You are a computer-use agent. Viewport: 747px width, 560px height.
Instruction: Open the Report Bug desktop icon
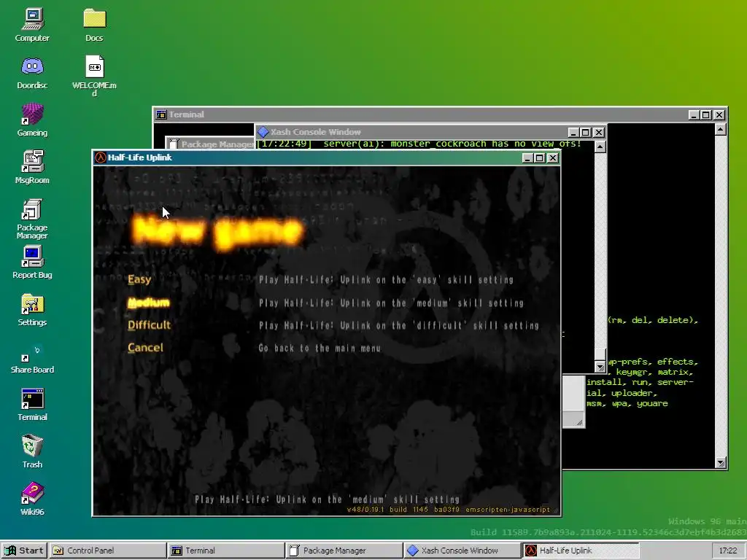(32, 262)
